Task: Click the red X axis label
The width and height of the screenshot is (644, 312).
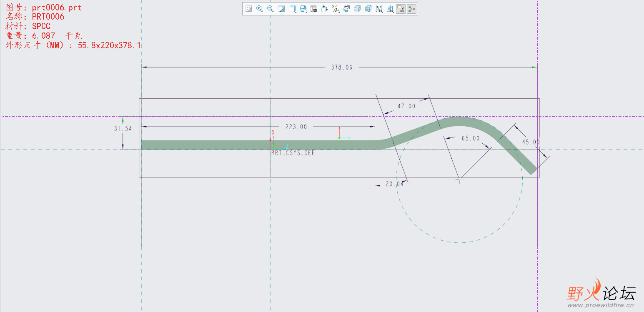Action: [273, 132]
